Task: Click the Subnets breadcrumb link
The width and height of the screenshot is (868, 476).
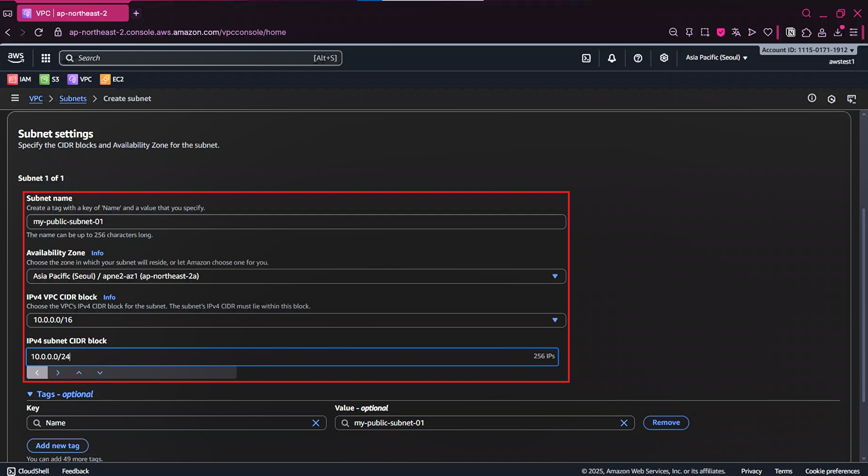Action: [73, 99]
